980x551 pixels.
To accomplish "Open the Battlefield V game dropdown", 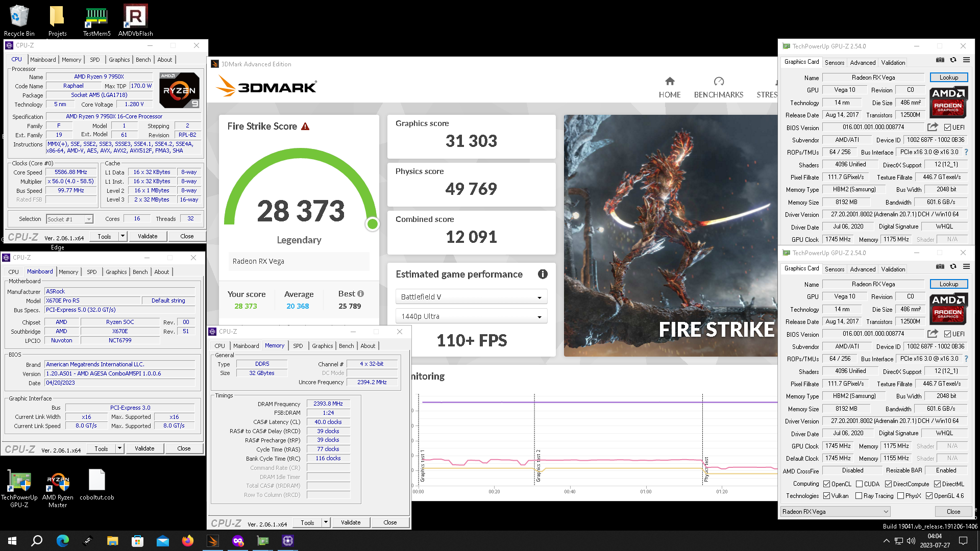I will 471,297.
